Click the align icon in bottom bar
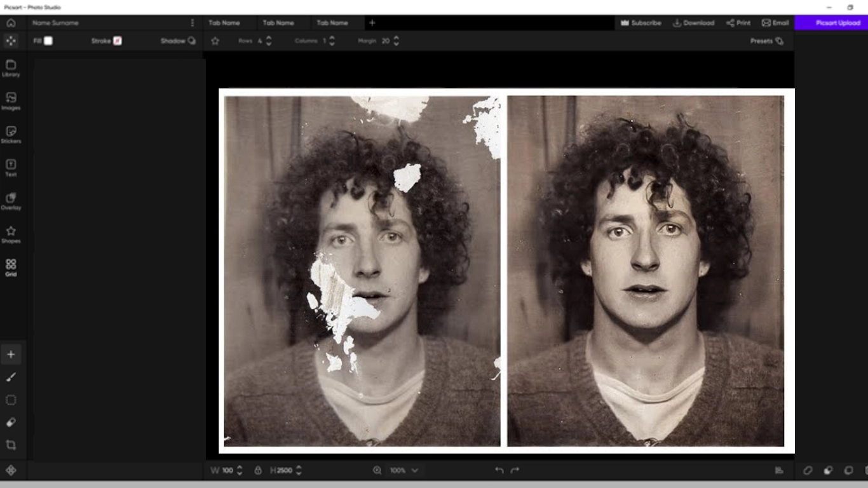The width and height of the screenshot is (868, 488). [779, 470]
